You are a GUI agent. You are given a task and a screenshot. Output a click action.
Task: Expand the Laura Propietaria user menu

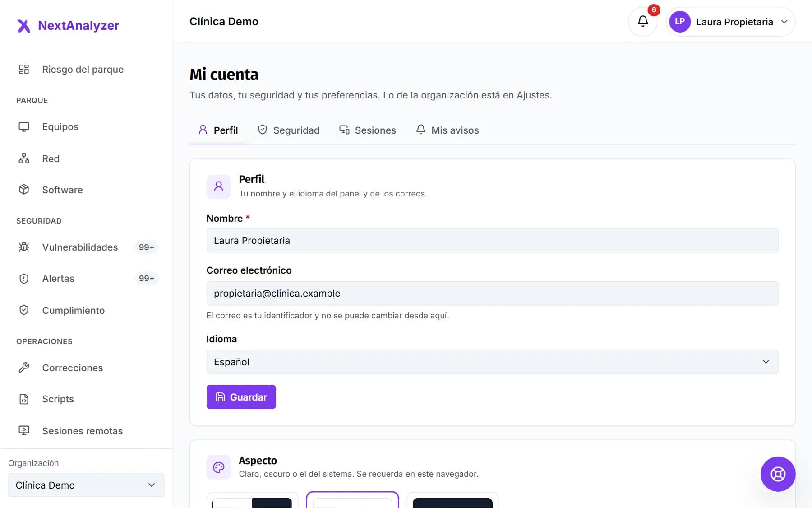tap(730, 22)
